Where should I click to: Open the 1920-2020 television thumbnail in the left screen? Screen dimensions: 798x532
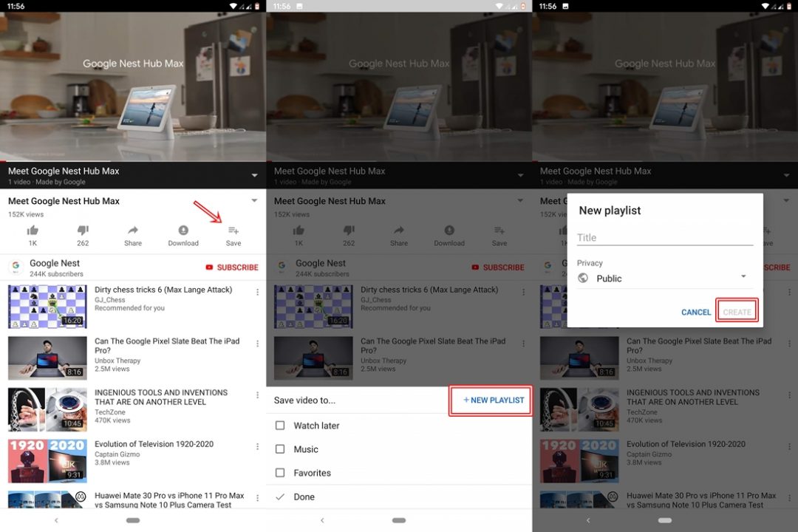[47, 461]
